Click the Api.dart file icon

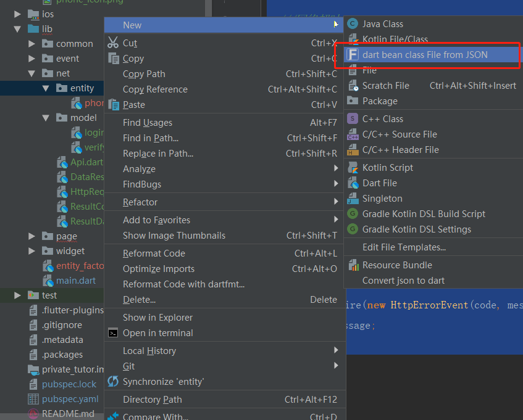(62, 162)
